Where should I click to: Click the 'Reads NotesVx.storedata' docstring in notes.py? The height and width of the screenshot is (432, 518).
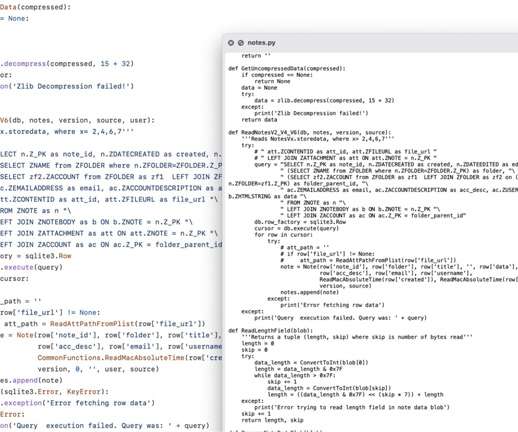(x=318, y=139)
